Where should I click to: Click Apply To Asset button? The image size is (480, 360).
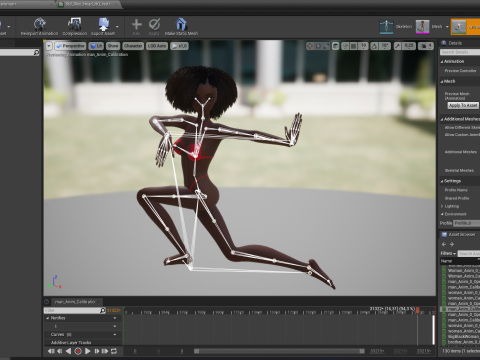coord(463,105)
